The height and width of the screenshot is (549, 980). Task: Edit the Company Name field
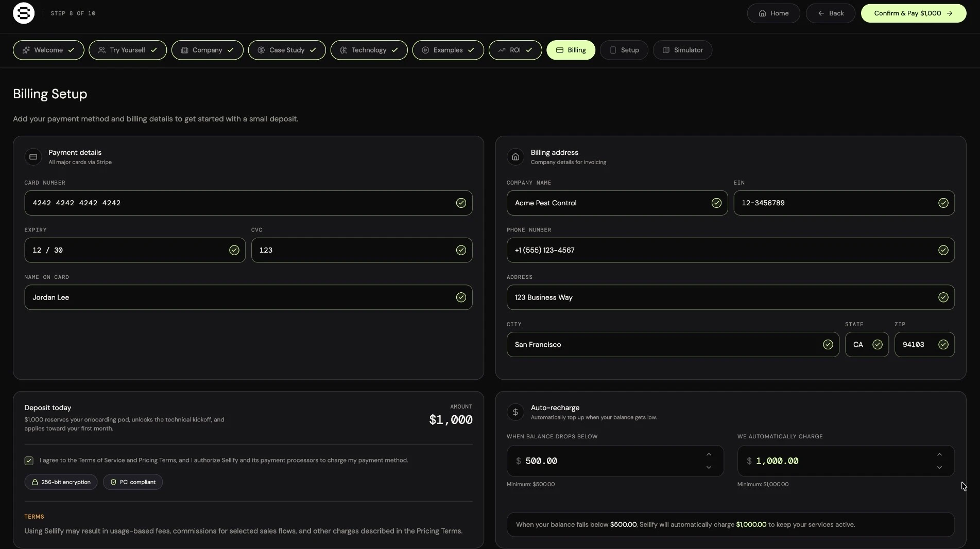tap(617, 203)
